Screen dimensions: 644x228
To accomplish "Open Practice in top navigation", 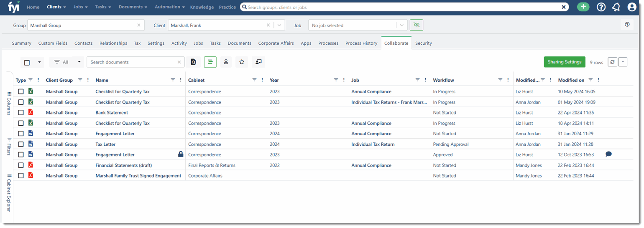I will tap(227, 7).
